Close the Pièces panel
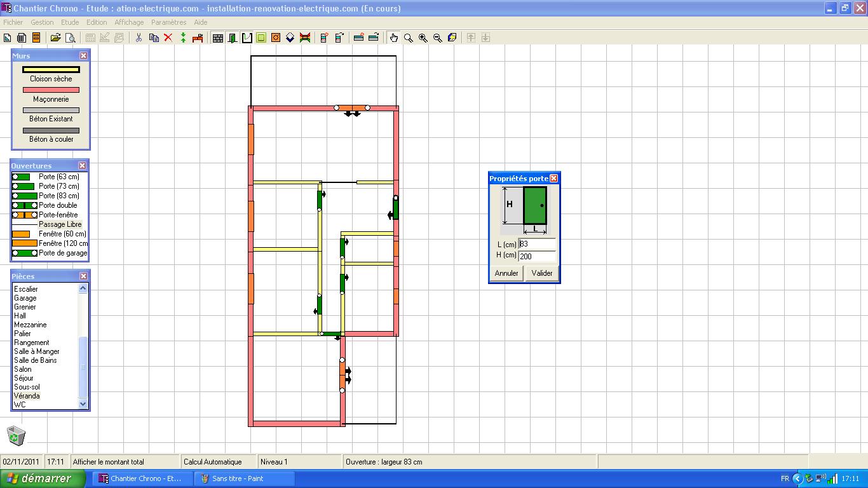 (83, 276)
